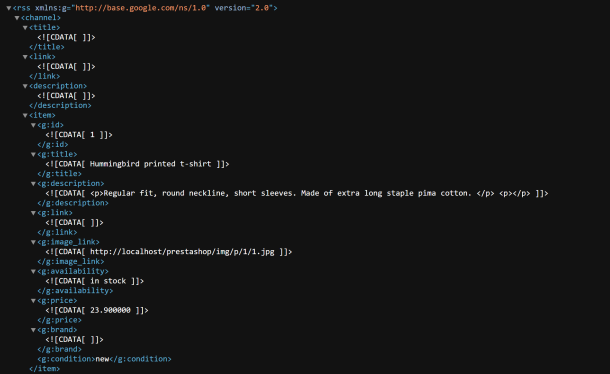Collapse the g:brand element
Screen dimensions: 610x374
coord(33,330)
